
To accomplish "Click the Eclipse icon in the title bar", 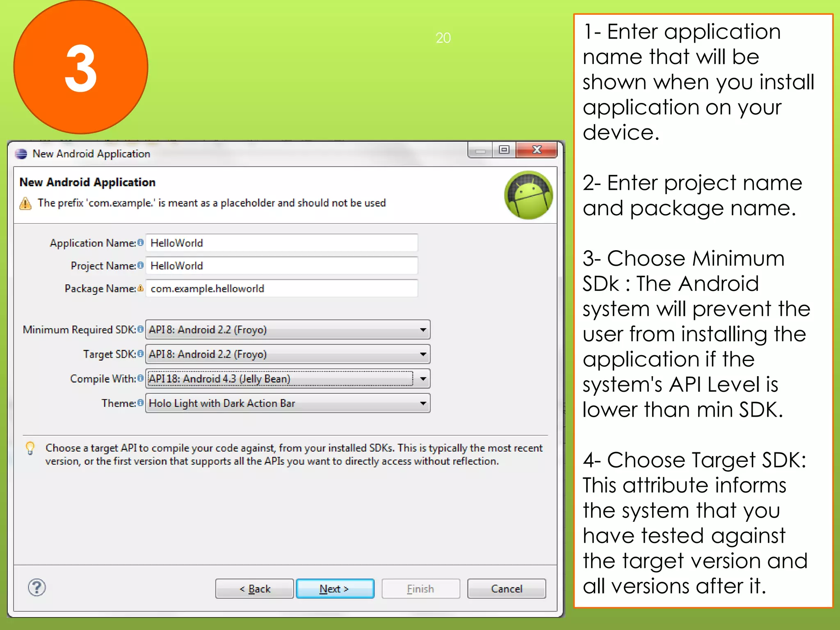I will pos(21,154).
